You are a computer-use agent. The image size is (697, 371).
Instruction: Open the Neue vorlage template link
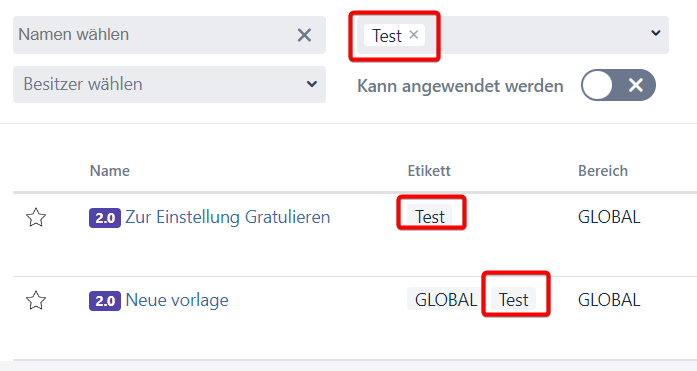(177, 300)
